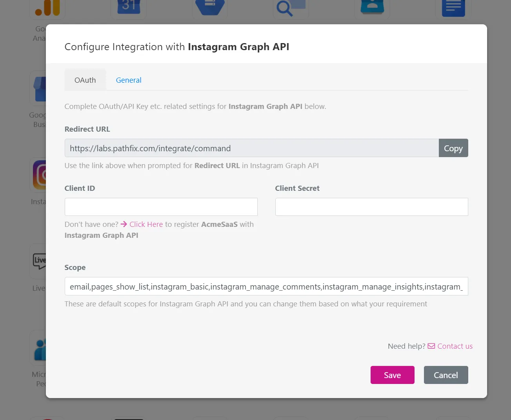Open the General tab
The width and height of the screenshot is (511, 420).
[129, 80]
